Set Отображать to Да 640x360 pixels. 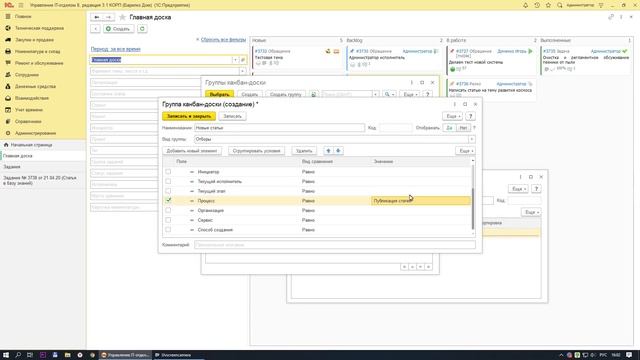pyautogui.click(x=449, y=128)
